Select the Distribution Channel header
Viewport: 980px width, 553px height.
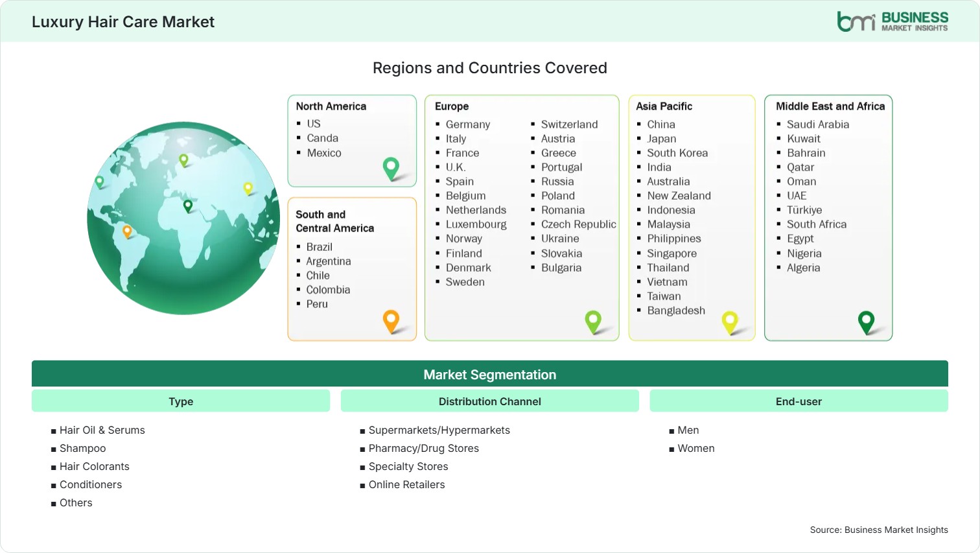490,401
